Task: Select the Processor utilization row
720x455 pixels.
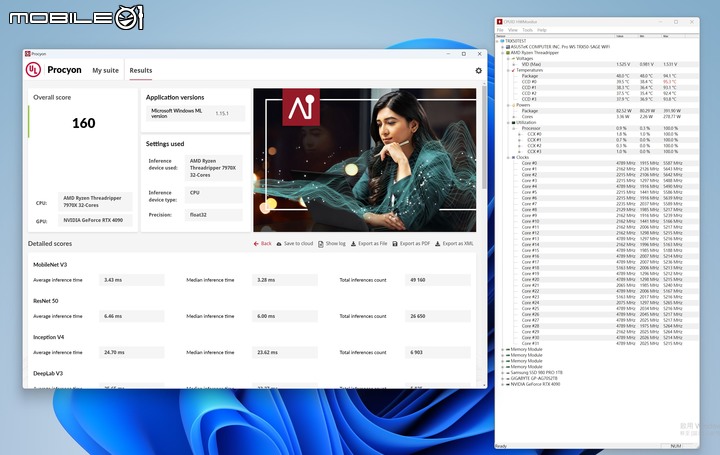Action: 597,128
